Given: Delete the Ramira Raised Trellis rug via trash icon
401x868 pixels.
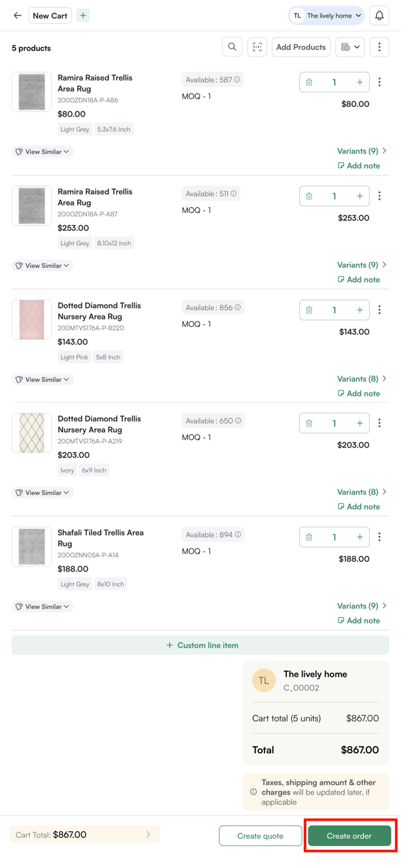Looking at the screenshot, I should click(309, 82).
